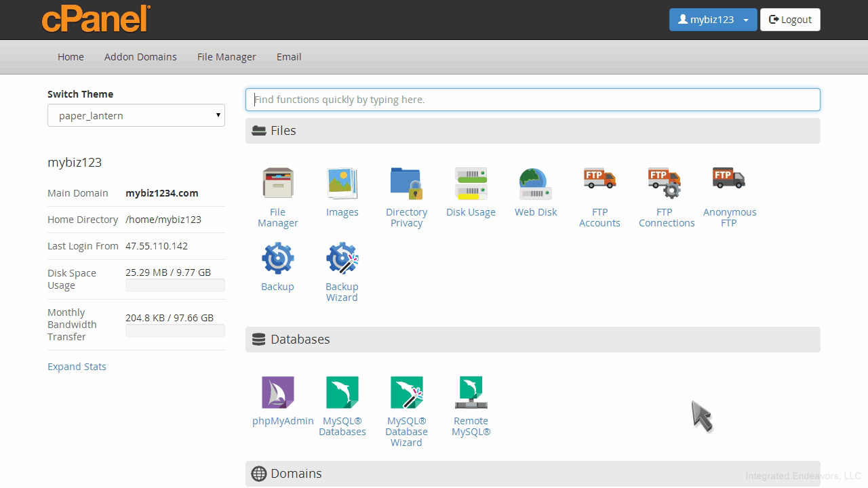Image resolution: width=868 pixels, height=488 pixels.
Task: Open the Disk Usage icon
Action: pyautogui.click(x=471, y=184)
